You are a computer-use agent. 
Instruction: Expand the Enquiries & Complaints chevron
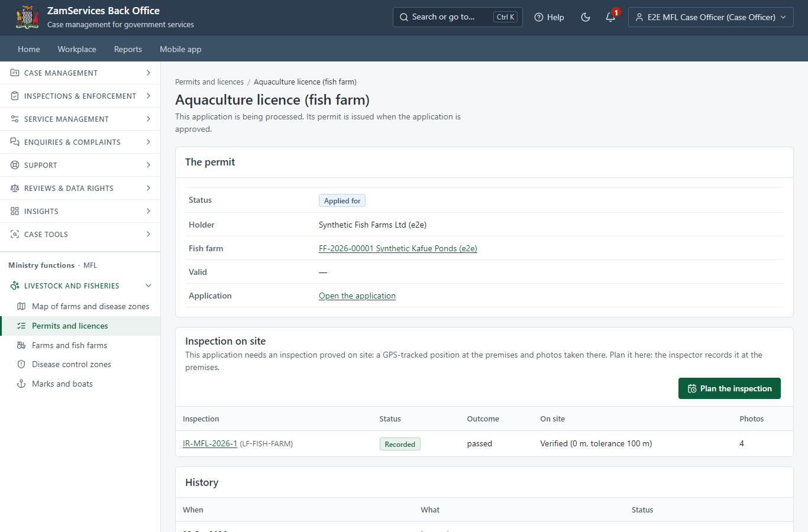pyautogui.click(x=148, y=142)
